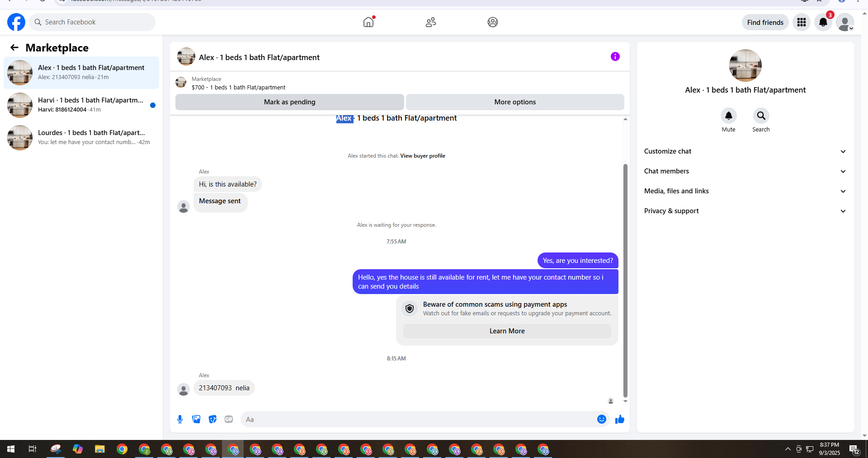Click the large listing photo in right panel

745,65
